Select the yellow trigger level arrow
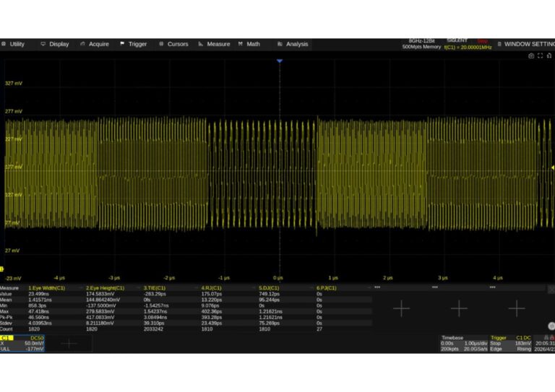The width and height of the screenshot is (555, 392). tap(553, 168)
